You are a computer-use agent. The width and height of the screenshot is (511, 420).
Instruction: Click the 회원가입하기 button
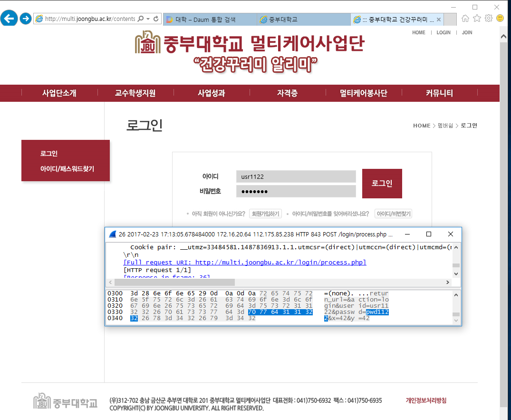(265, 214)
